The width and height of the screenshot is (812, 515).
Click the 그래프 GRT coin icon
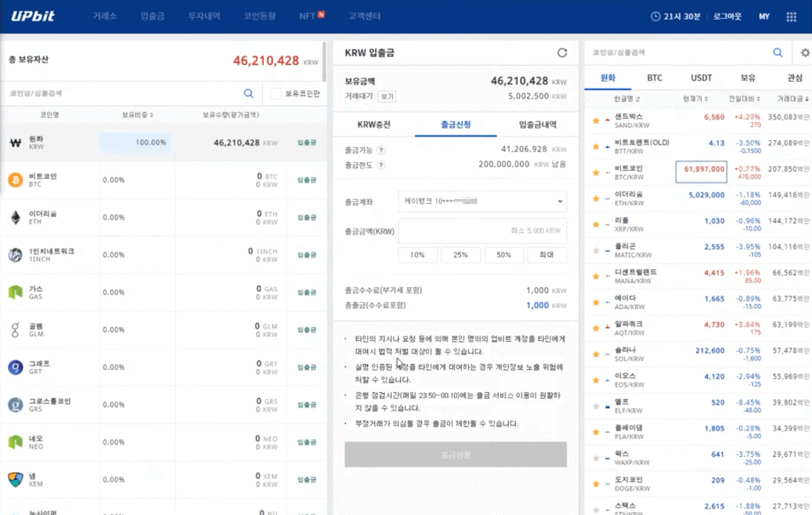pyautogui.click(x=15, y=367)
